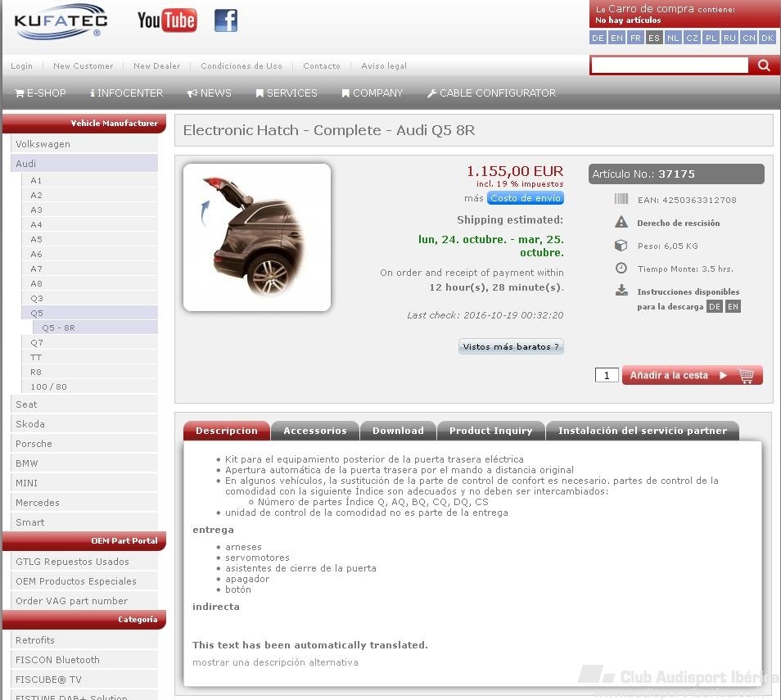The width and height of the screenshot is (781, 700).
Task: Select Q5 - 8R sidebar entry
Action: (96, 327)
